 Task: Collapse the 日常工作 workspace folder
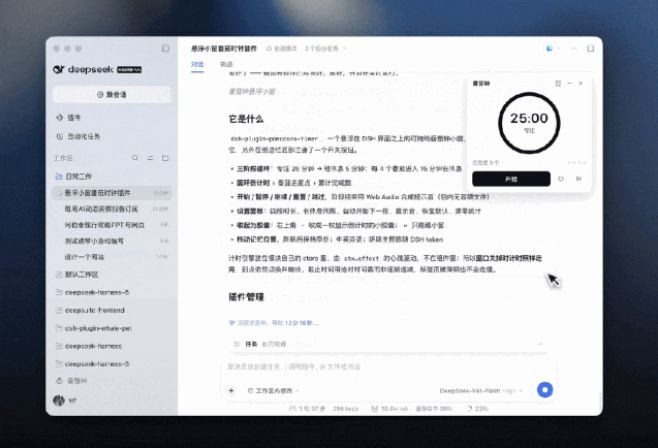74,176
